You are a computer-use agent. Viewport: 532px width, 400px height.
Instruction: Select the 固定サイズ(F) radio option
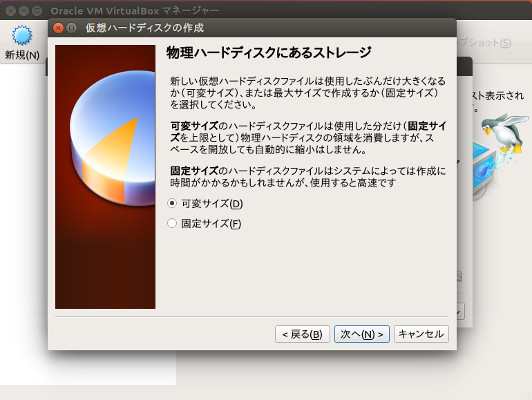pos(204,224)
